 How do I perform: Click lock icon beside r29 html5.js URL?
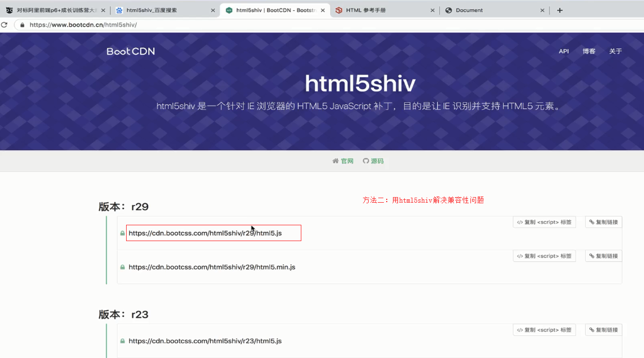122,233
